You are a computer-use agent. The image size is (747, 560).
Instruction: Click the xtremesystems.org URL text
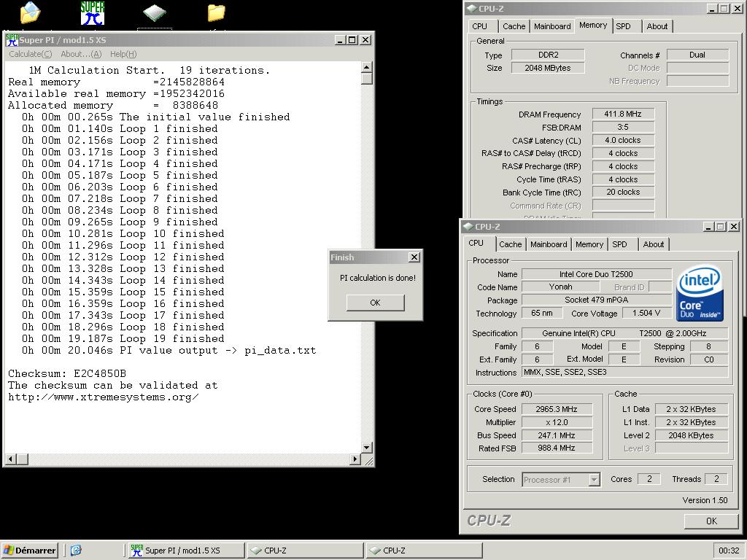tap(104, 397)
